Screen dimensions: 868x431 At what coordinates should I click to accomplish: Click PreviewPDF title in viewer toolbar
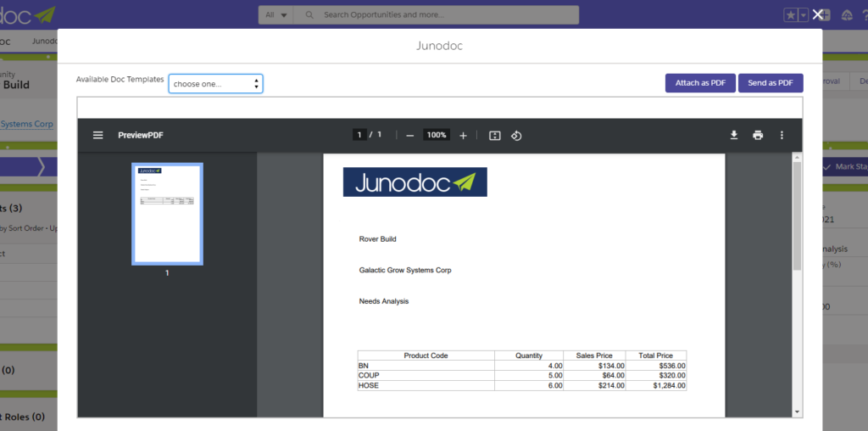coord(141,135)
